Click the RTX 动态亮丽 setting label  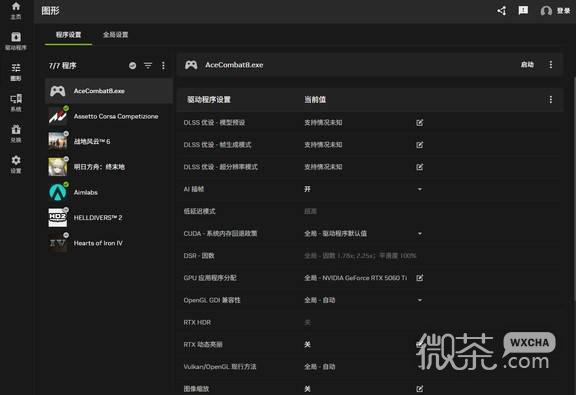pos(203,345)
